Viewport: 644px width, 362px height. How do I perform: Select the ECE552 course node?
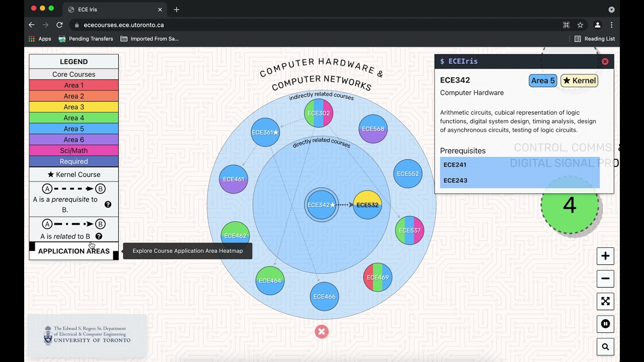point(408,173)
